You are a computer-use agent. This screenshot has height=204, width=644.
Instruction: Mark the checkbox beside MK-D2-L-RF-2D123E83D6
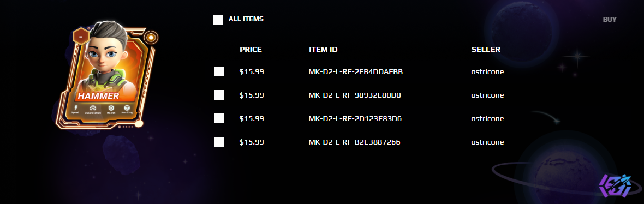tap(219, 118)
